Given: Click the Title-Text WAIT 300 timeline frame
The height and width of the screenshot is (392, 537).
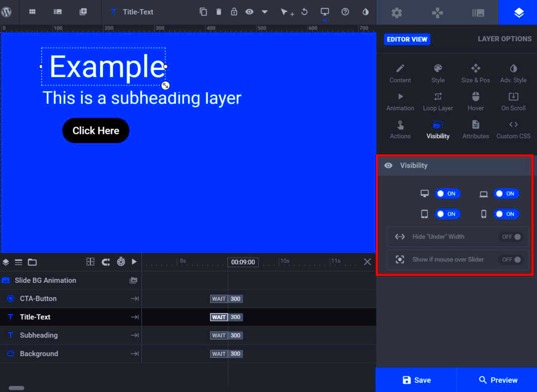Looking at the screenshot, I should tap(226, 317).
